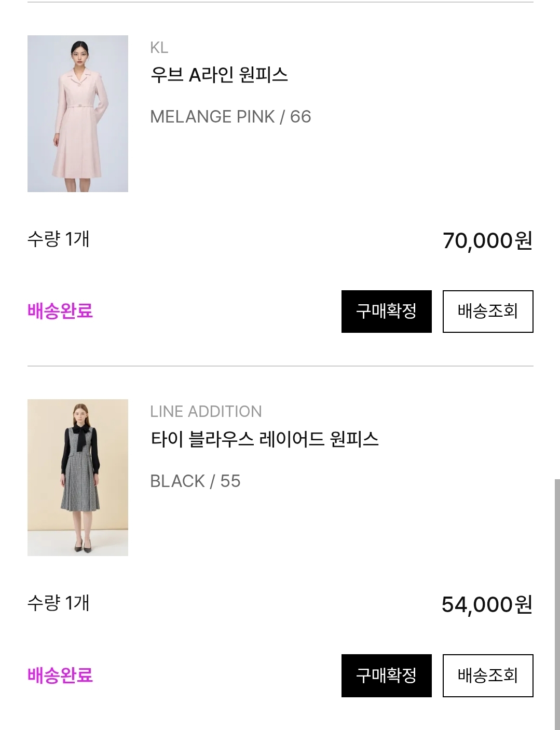Confirm purchase (구매확정) for the 54,000원 order
This screenshot has width=560, height=730.
(387, 675)
